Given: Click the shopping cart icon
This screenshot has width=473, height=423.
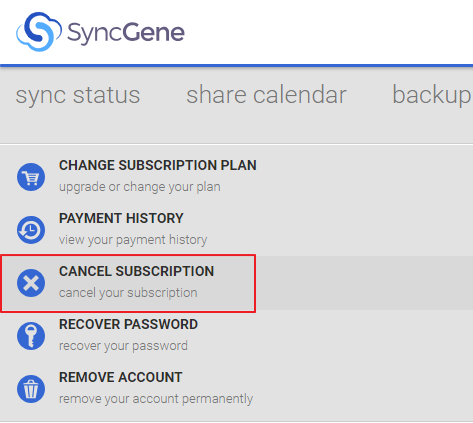Looking at the screenshot, I should (x=31, y=177).
